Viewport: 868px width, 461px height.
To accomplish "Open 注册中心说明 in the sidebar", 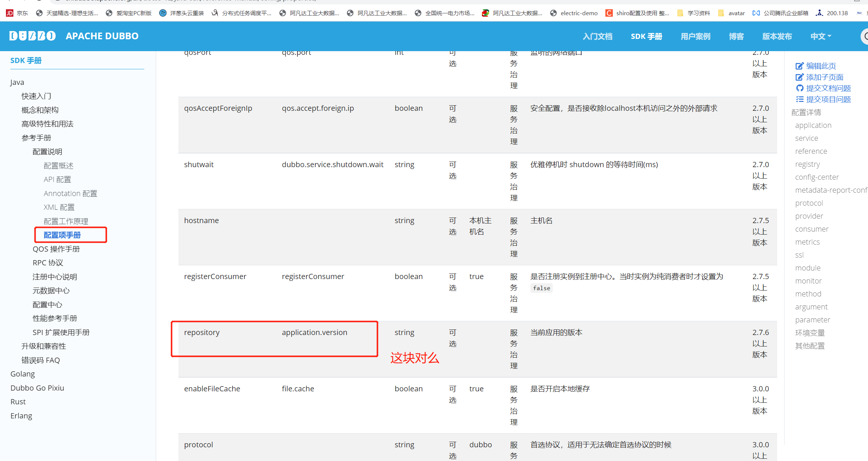I will pyautogui.click(x=55, y=277).
